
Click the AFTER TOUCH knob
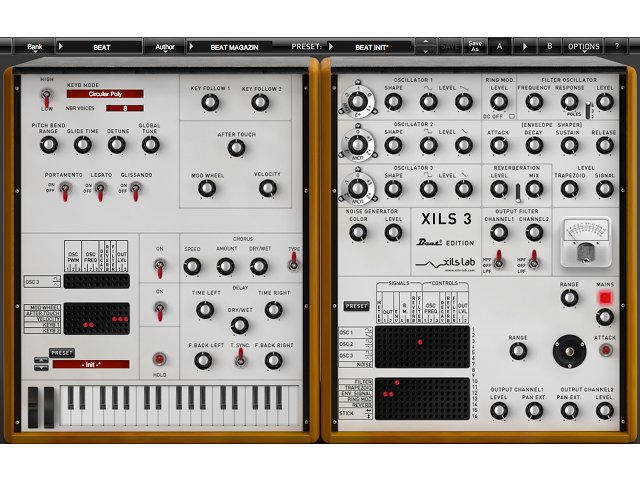click(x=236, y=148)
